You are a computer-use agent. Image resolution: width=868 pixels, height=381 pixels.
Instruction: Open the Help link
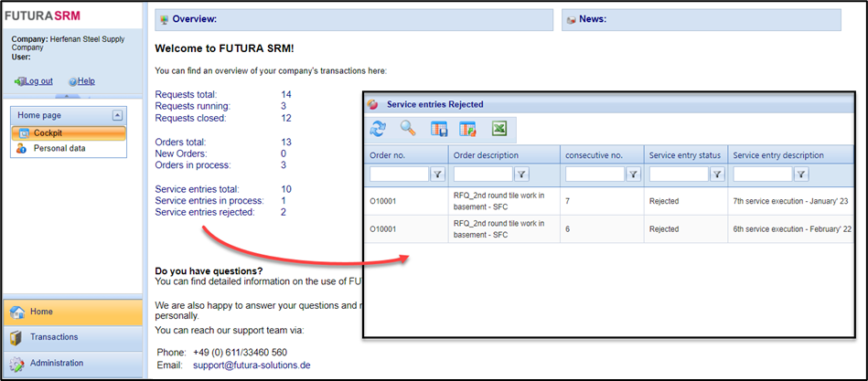(x=85, y=80)
